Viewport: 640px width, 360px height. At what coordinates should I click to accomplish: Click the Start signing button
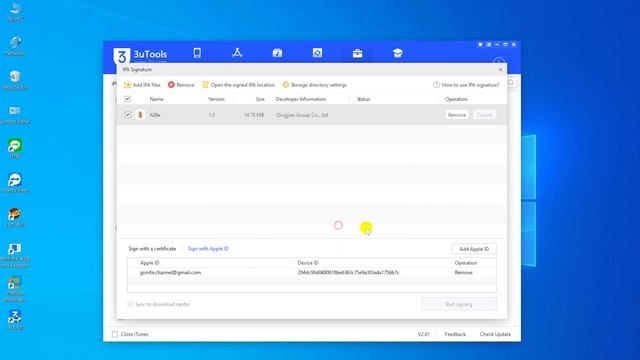coord(459,304)
